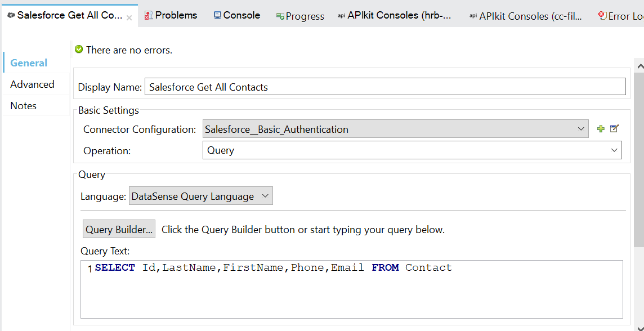Close the Salesforce Get All Contacts tab

click(x=129, y=17)
